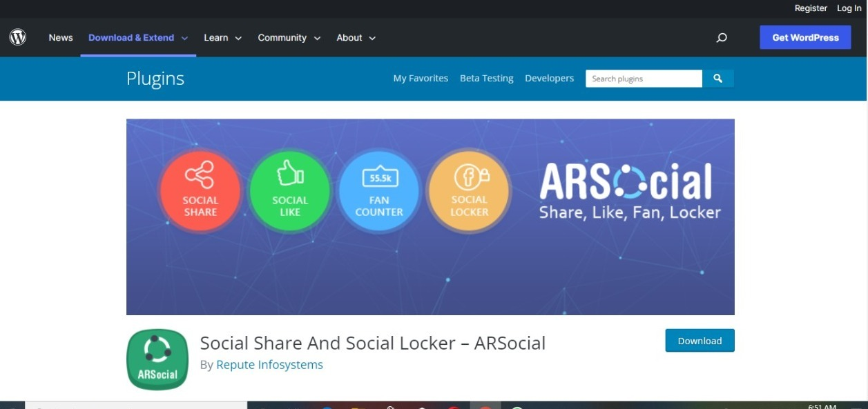Visit the Beta Testing page

(486, 78)
